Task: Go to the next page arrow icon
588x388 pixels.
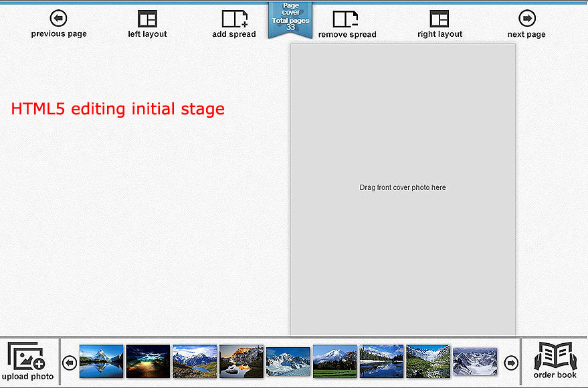Action: 527,18
